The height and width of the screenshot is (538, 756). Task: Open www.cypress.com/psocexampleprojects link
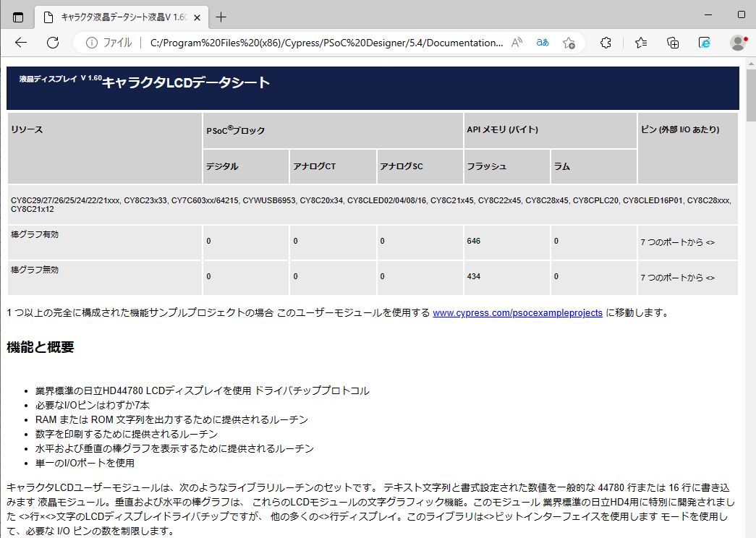coord(517,313)
